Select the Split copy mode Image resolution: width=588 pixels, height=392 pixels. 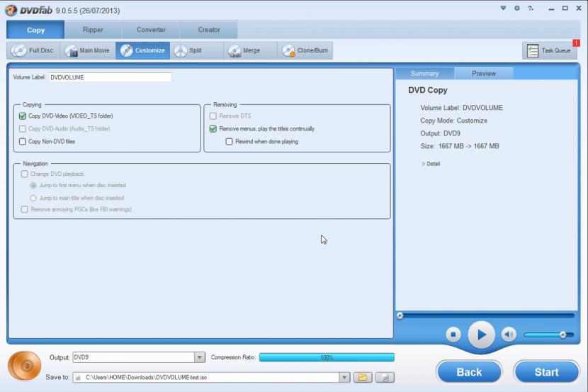(196, 50)
